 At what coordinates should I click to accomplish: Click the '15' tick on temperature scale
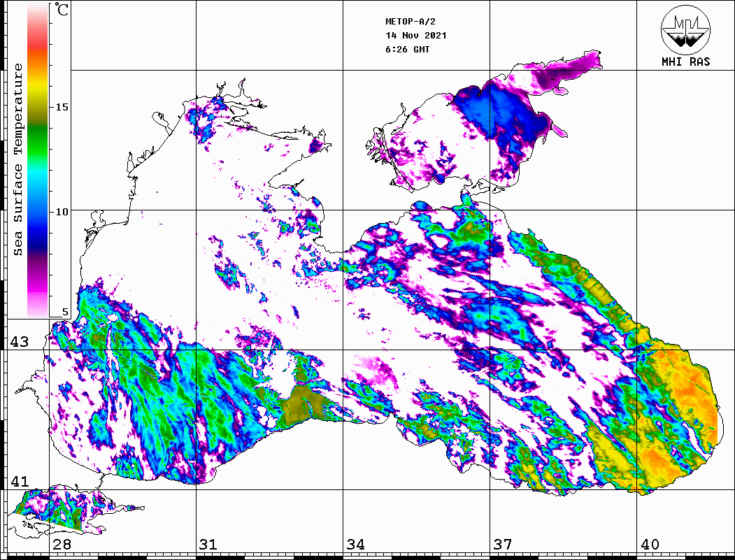(x=62, y=107)
